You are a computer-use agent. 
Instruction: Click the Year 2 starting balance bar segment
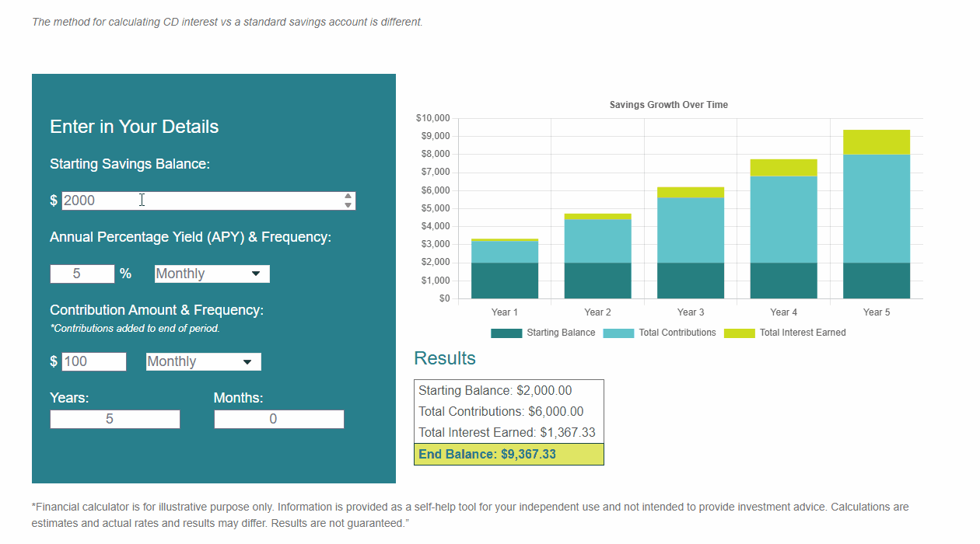click(x=597, y=281)
